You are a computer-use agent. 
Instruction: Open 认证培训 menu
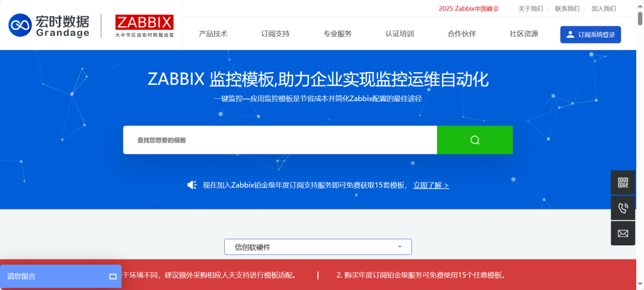click(x=400, y=34)
